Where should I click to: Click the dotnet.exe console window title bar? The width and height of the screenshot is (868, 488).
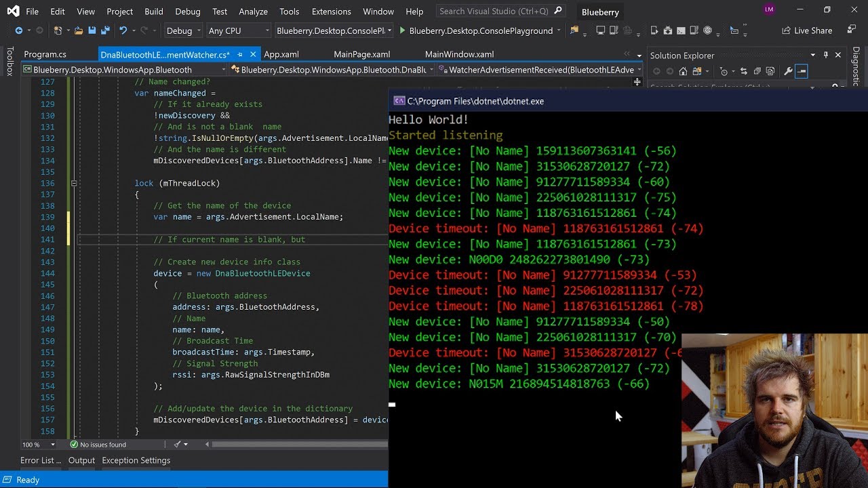pyautogui.click(x=628, y=101)
